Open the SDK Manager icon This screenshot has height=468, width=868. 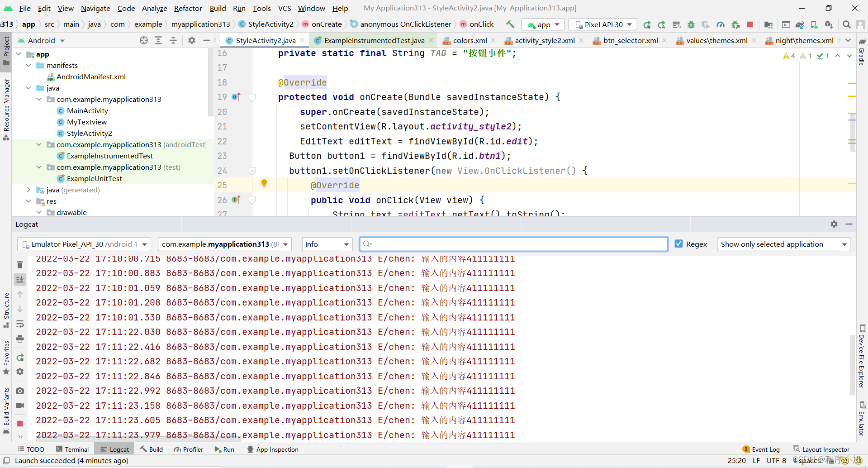829,24
